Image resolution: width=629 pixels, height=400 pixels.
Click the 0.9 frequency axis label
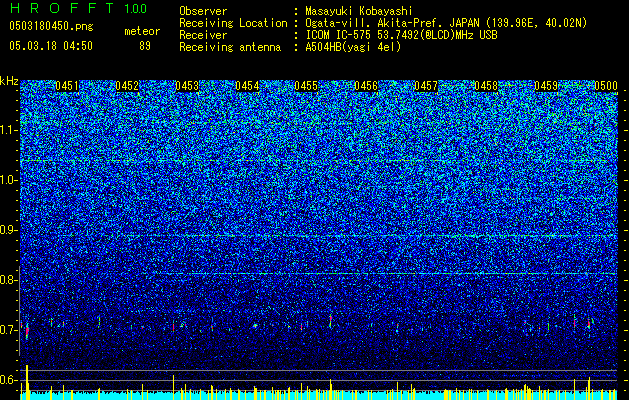[x=7, y=230]
